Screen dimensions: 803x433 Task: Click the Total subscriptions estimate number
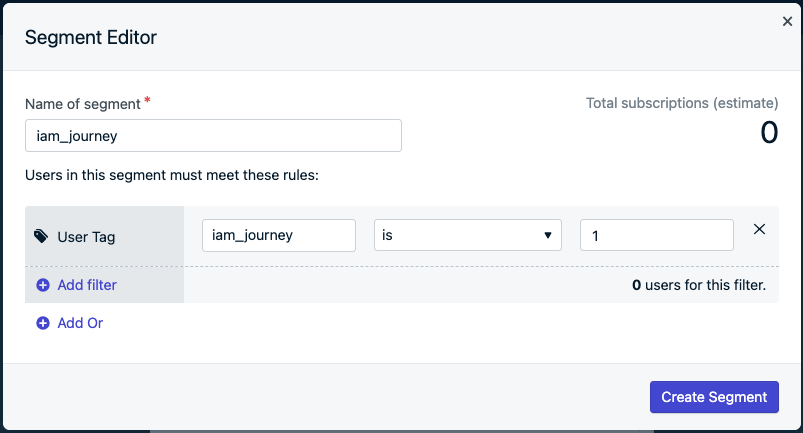769,133
